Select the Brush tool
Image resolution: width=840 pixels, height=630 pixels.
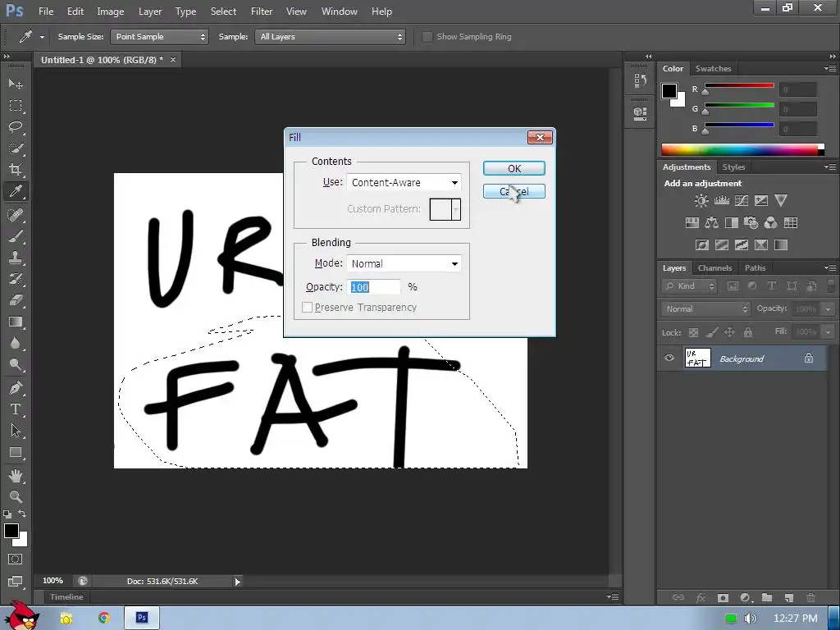coord(16,236)
